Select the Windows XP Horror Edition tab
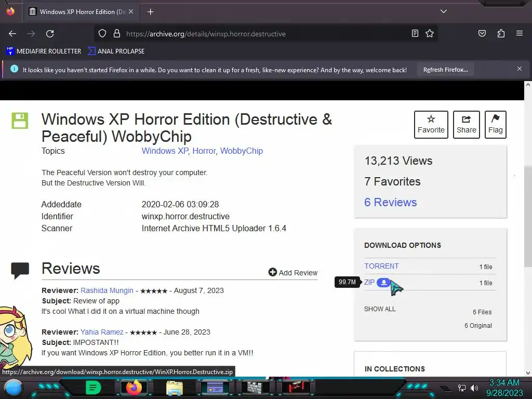Screen dimensions: 532x399 [81, 12]
